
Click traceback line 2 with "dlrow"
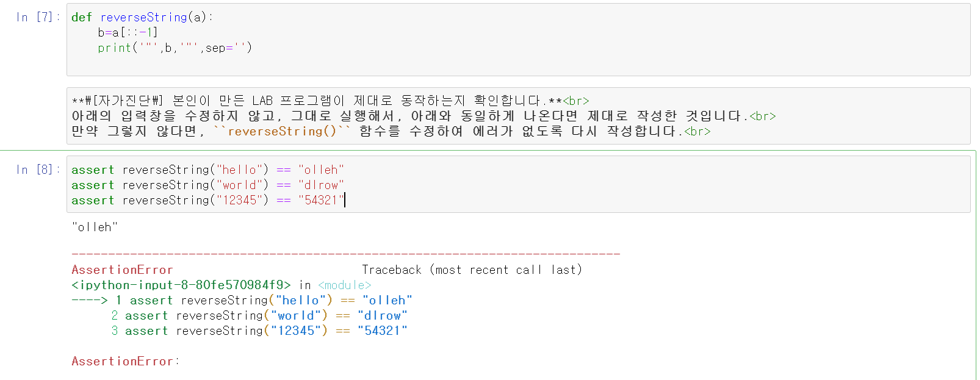click(259, 315)
